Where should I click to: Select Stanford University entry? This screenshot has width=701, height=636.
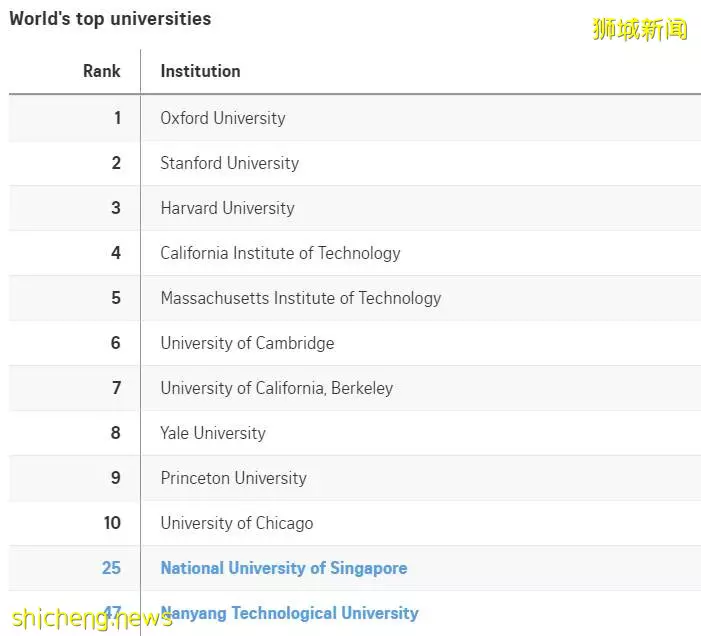[229, 163]
